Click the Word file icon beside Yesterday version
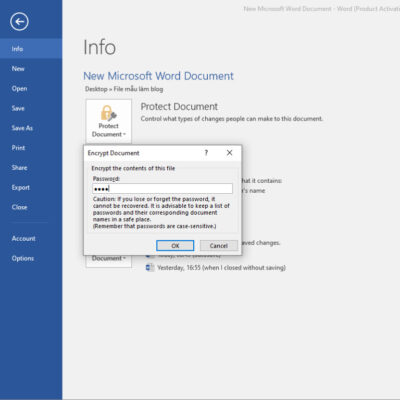400x400 pixels. pyautogui.click(x=150, y=267)
